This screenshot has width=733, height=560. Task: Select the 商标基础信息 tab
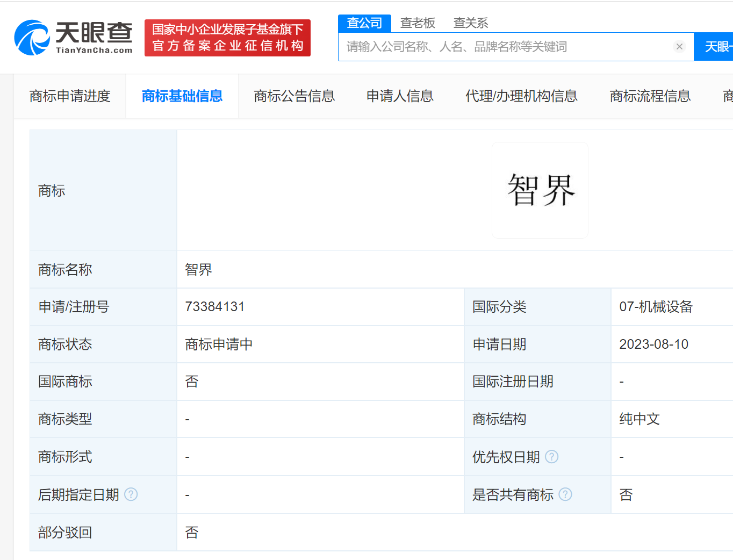tap(182, 96)
